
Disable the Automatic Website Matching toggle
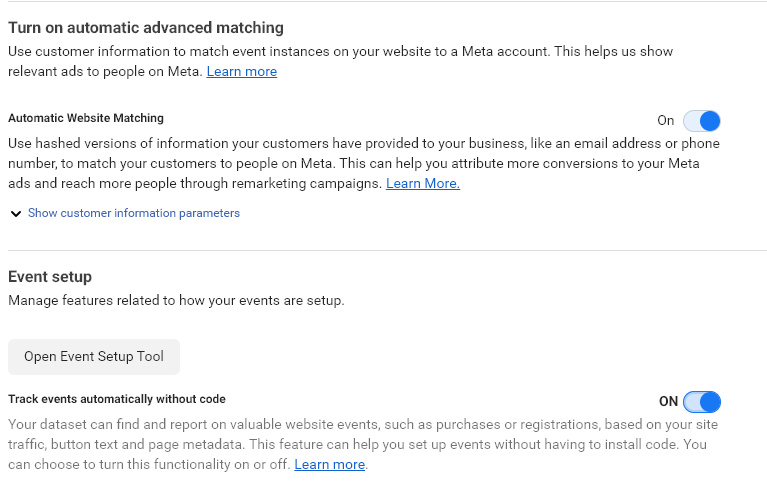coord(701,121)
